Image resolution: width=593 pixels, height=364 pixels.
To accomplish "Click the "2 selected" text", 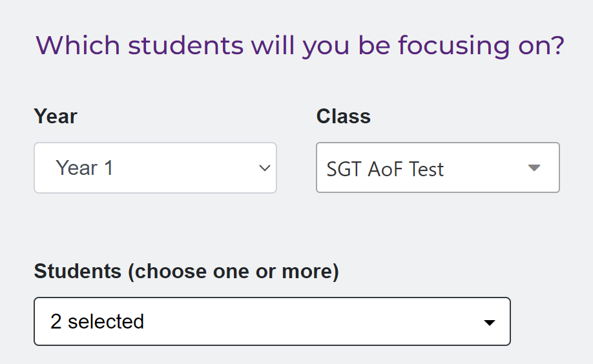I will [97, 321].
